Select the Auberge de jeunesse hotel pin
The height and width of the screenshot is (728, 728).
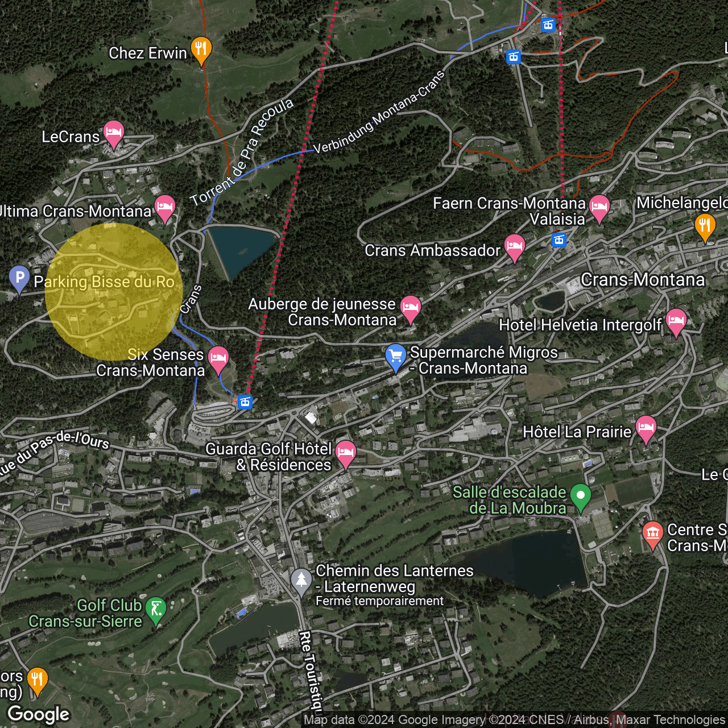coord(410,308)
